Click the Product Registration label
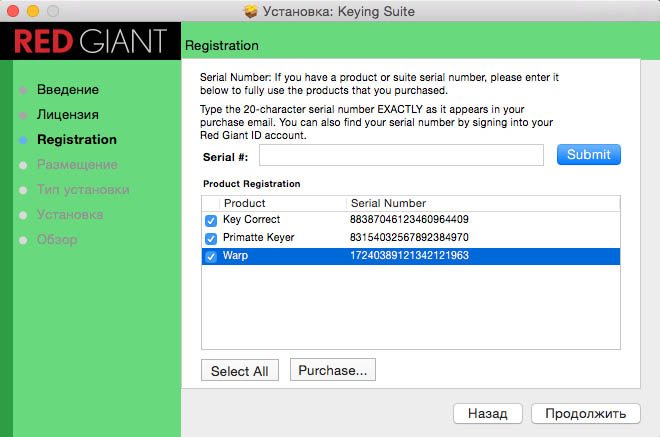The width and height of the screenshot is (660, 437). pyautogui.click(x=252, y=184)
